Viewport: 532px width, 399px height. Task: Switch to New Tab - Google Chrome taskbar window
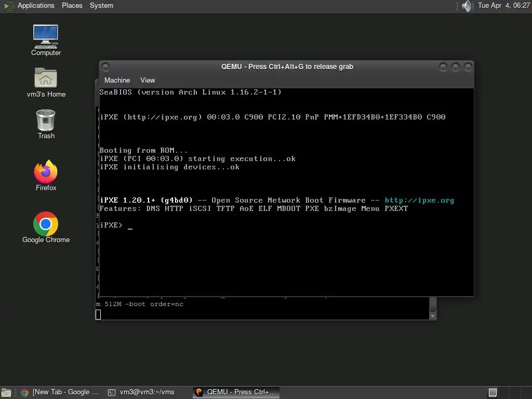pos(60,392)
